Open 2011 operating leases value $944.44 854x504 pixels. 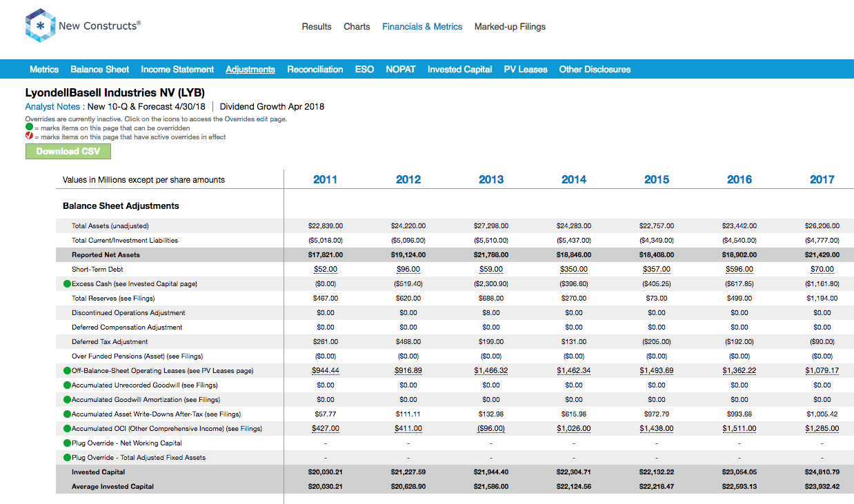(326, 371)
